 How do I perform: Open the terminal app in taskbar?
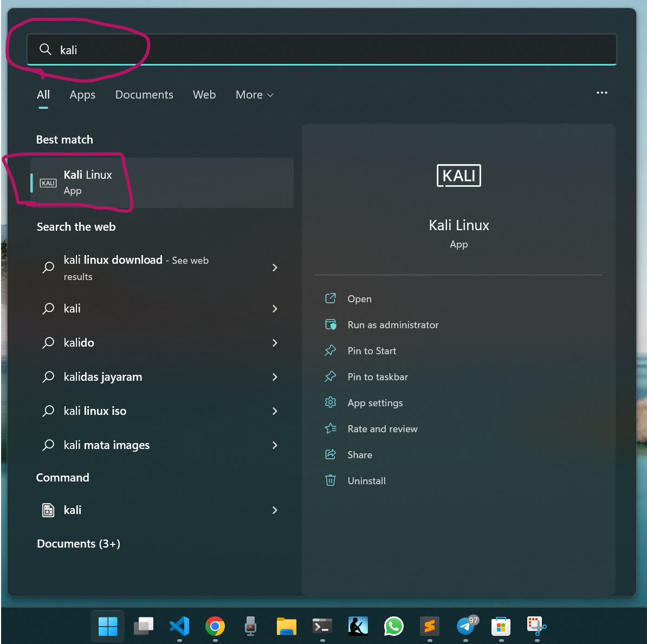pyautogui.click(x=322, y=626)
